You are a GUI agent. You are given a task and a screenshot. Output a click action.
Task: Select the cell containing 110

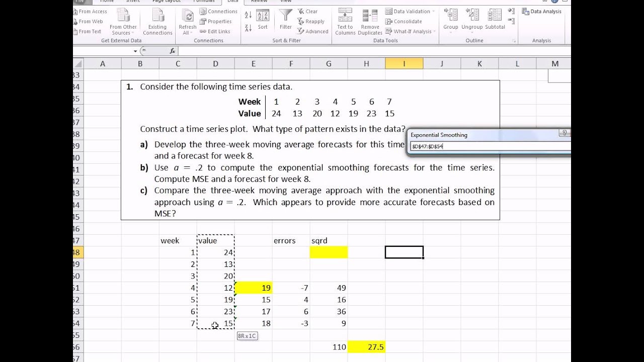pos(329,347)
